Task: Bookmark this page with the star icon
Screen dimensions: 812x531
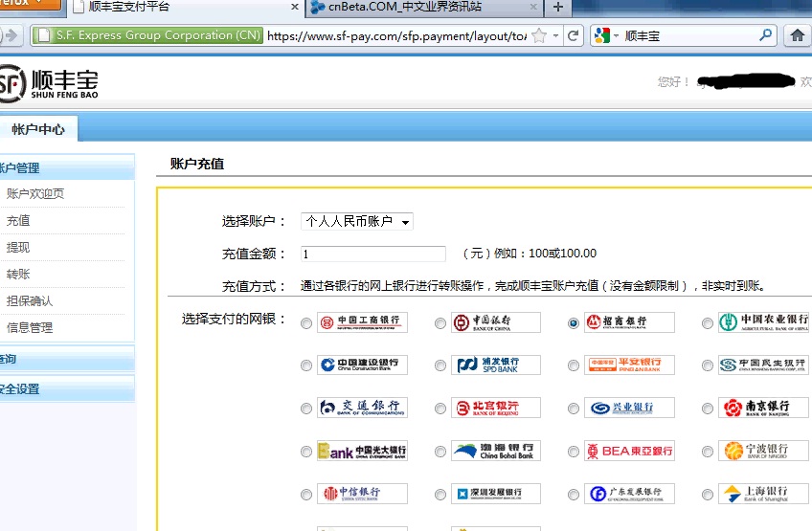Action: [x=539, y=35]
